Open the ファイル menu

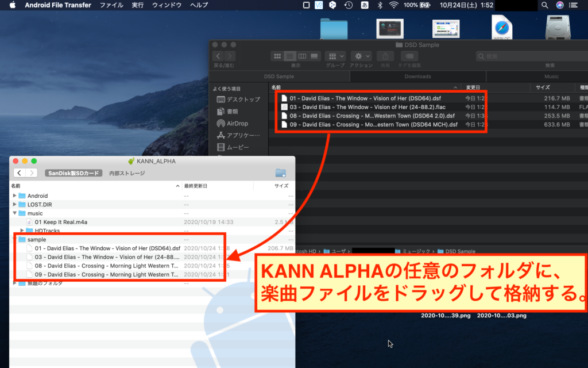point(111,5)
